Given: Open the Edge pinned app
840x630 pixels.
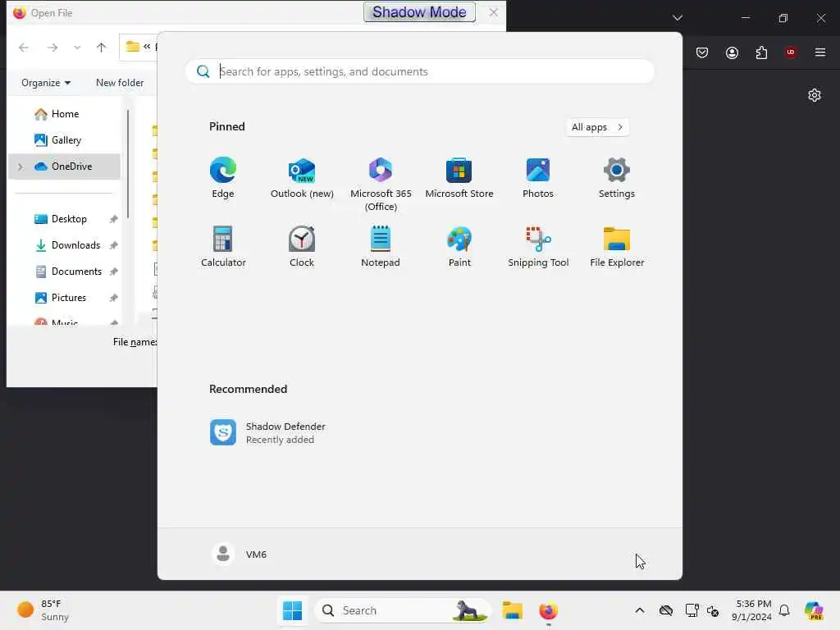Looking at the screenshot, I should coord(223,178).
